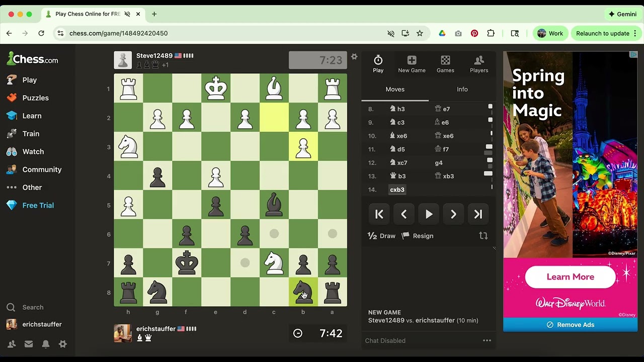
Task: Click the Chess.com logo
Action: (32, 59)
